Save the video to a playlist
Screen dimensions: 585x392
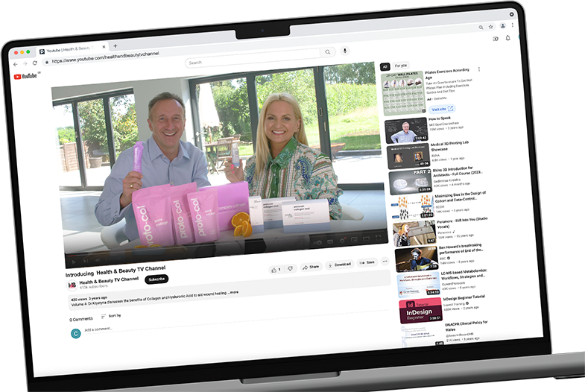pyautogui.click(x=367, y=262)
